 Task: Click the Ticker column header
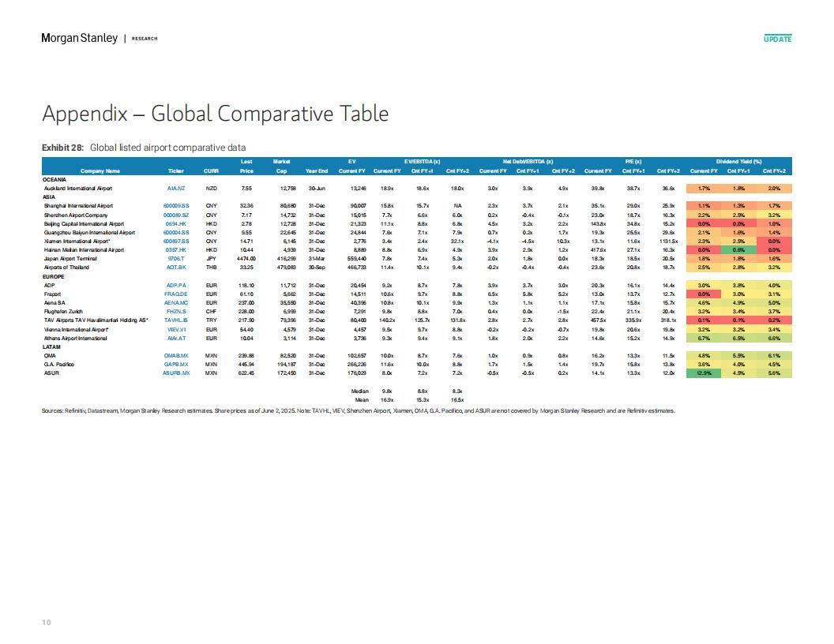tap(176, 171)
